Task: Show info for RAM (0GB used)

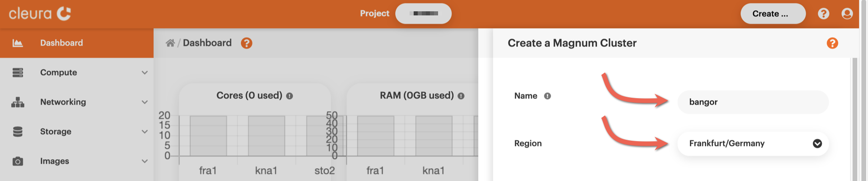Action: 461,96
